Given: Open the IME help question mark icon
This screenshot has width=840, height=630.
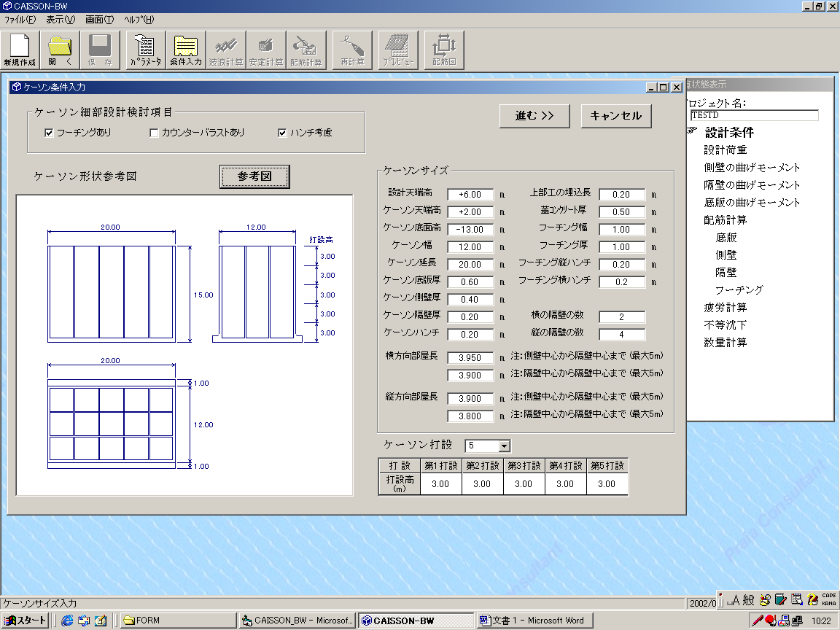Looking at the screenshot, I should pos(812,599).
